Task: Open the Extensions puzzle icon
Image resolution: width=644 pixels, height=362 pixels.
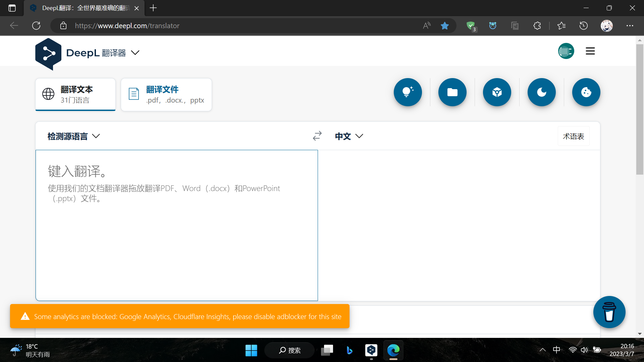Action: click(537, 25)
